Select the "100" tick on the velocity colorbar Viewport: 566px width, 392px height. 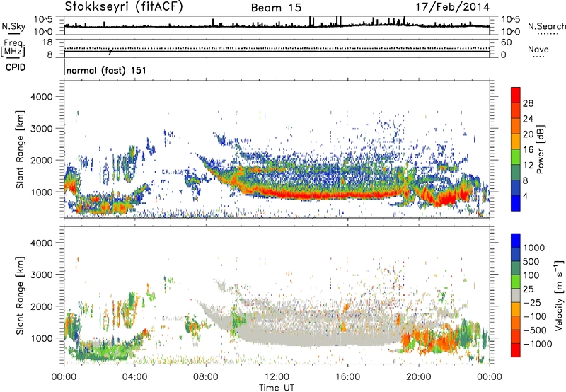tap(531, 275)
